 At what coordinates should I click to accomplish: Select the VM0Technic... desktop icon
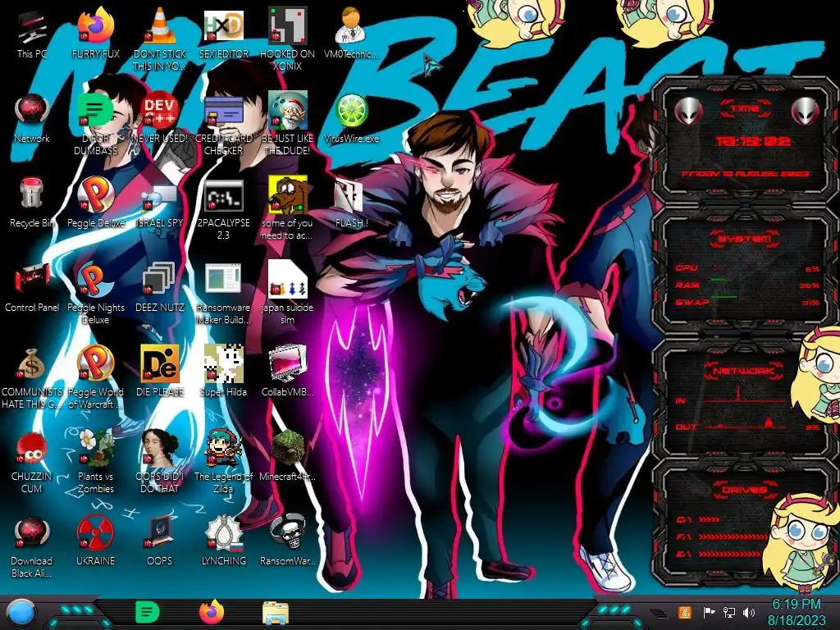point(351,34)
